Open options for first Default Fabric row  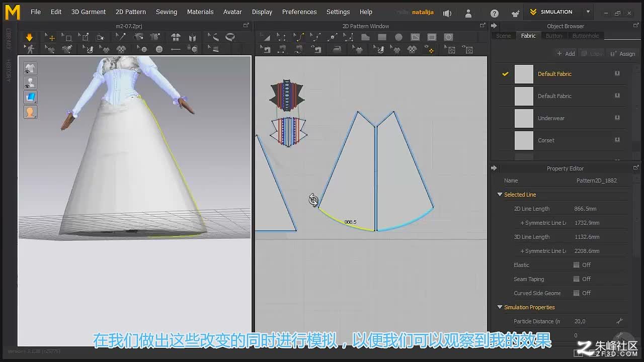click(617, 74)
